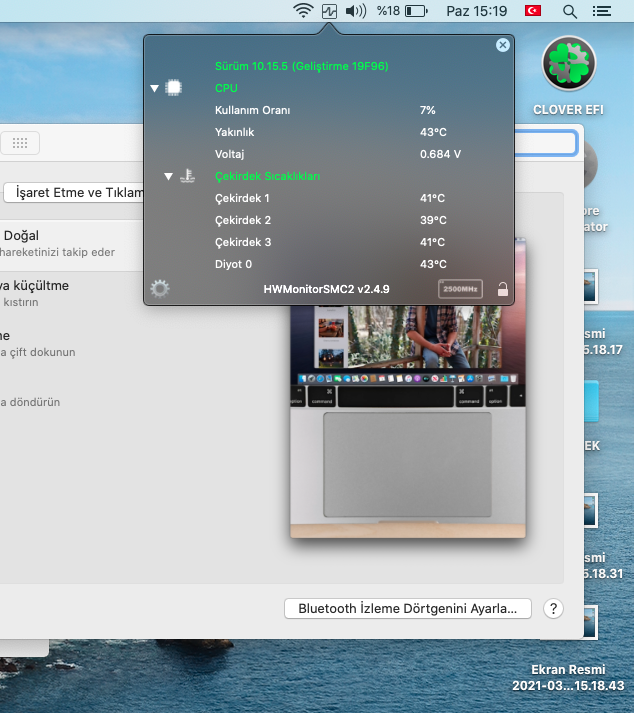The image size is (634, 713).
Task: Open the help question mark button
Action: 552,608
